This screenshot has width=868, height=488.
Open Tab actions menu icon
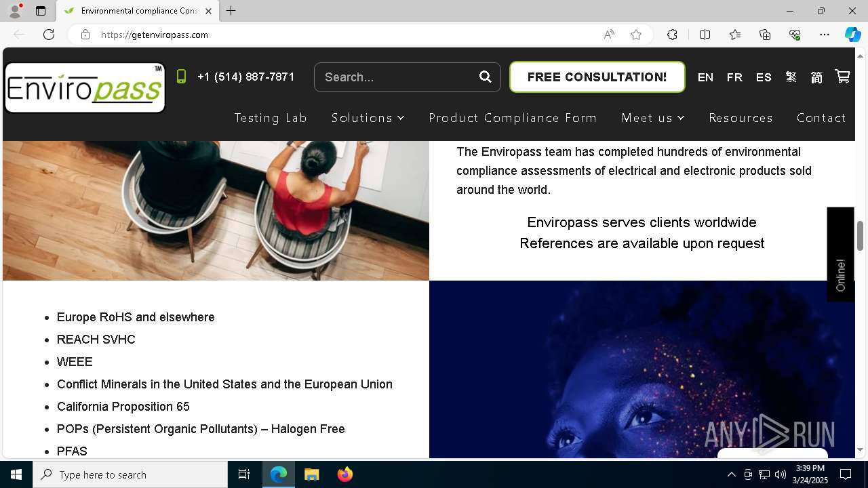click(x=41, y=11)
